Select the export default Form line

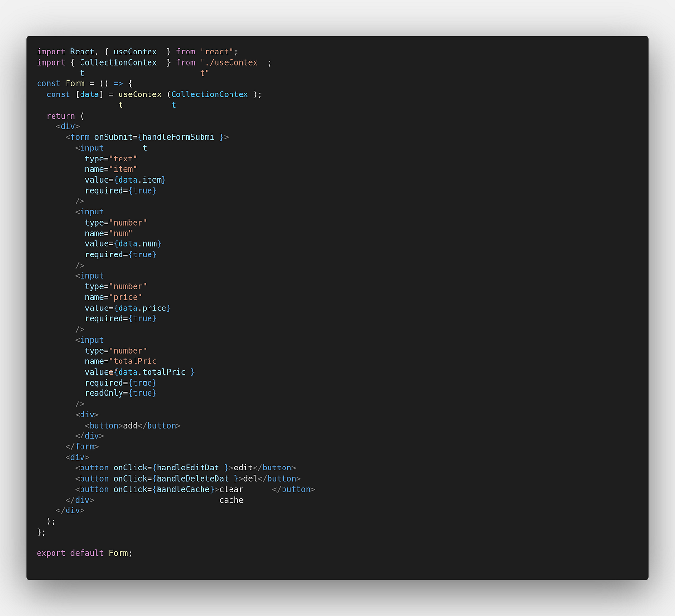pyautogui.click(x=84, y=553)
